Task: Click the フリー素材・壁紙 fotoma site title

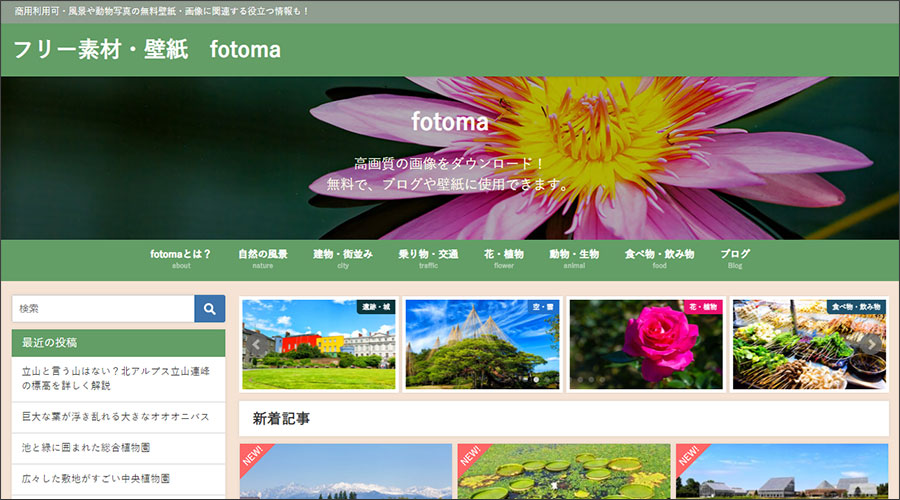Action: tap(147, 50)
